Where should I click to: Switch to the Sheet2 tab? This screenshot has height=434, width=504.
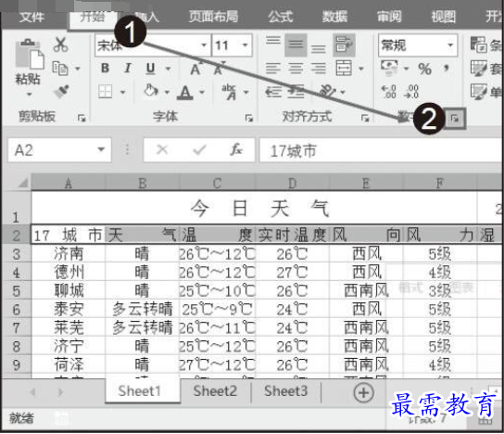[215, 391]
